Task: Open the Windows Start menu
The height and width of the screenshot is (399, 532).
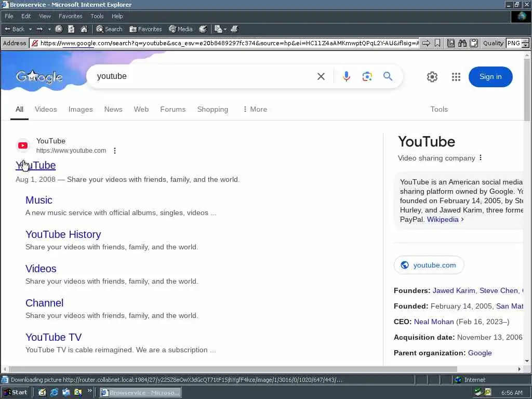Action: tap(16, 393)
